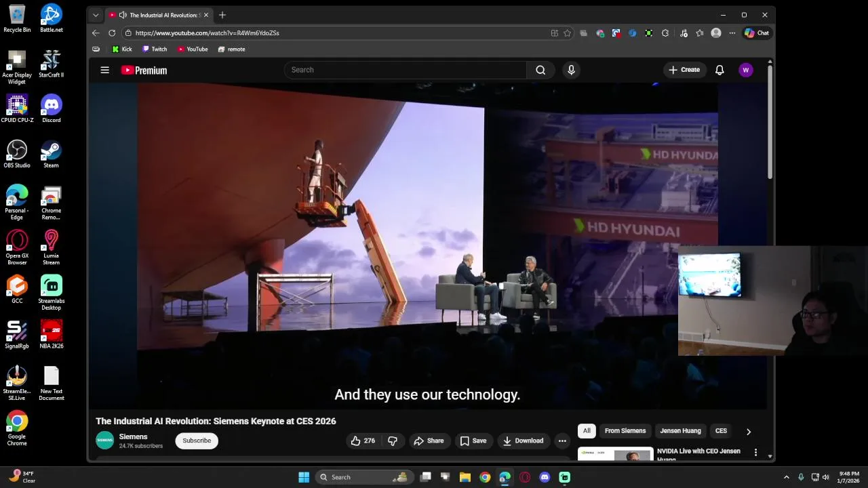This screenshot has height=488, width=868.
Task: Open the clock and date flyout
Action: coord(848,477)
